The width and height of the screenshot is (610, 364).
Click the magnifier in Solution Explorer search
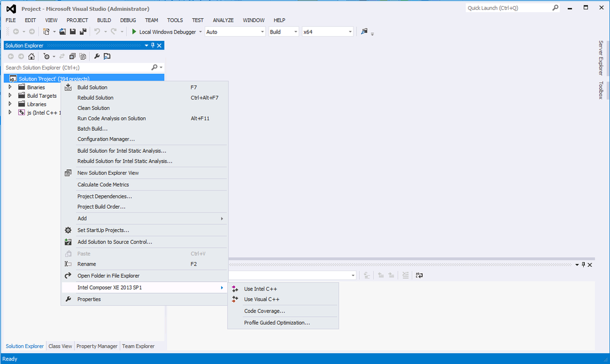coord(154,67)
